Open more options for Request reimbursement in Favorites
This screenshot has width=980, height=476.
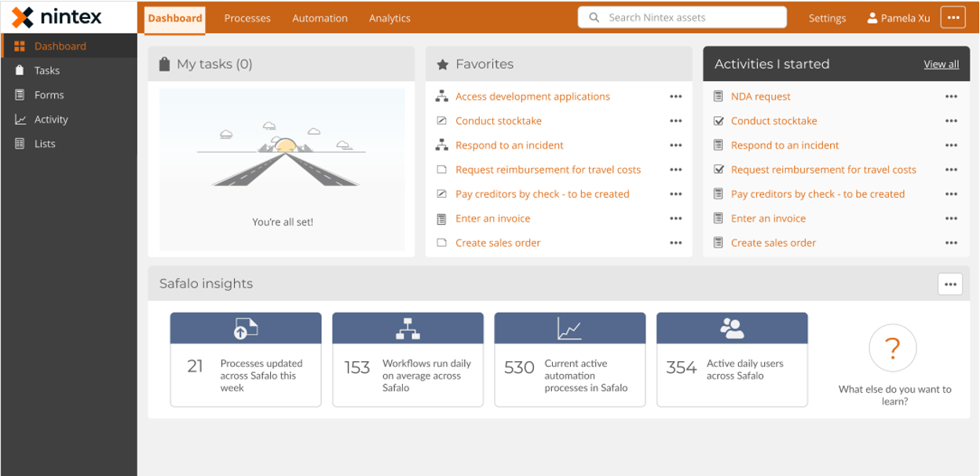coord(676,170)
